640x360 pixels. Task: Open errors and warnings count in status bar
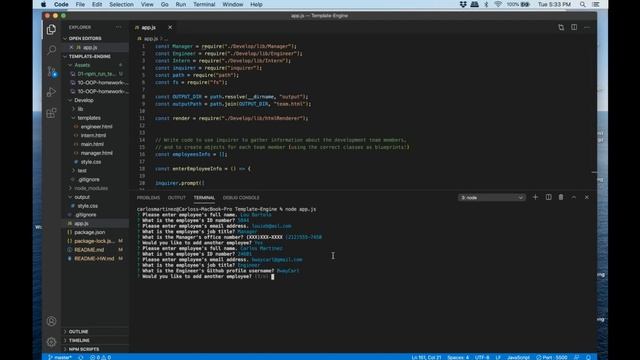pos(100,357)
